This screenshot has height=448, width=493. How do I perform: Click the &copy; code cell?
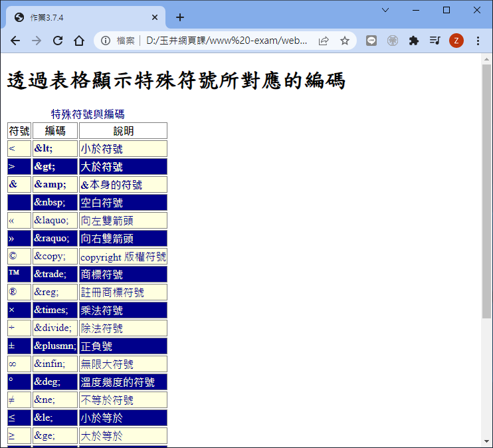(54, 257)
